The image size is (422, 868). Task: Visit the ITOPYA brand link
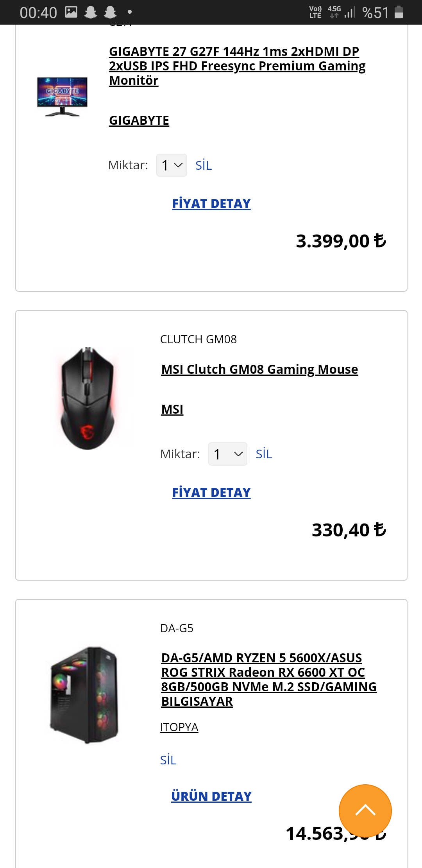point(179,727)
